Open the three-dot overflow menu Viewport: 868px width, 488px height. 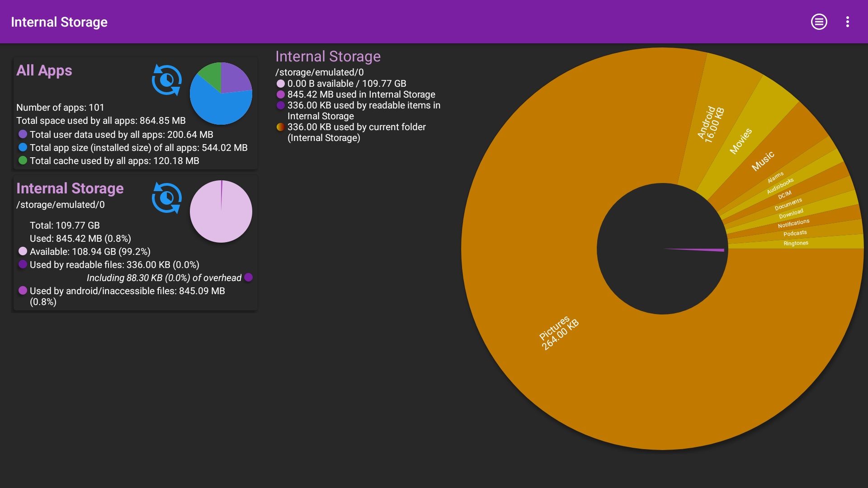click(847, 22)
